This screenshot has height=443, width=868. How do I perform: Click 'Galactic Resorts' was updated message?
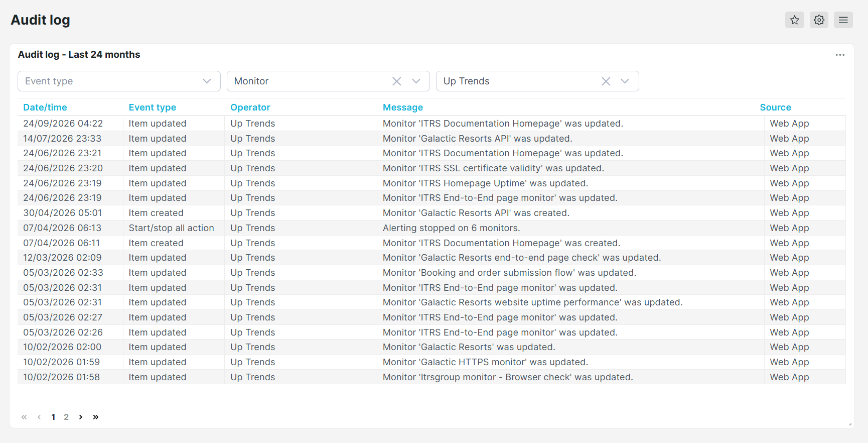(469, 347)
